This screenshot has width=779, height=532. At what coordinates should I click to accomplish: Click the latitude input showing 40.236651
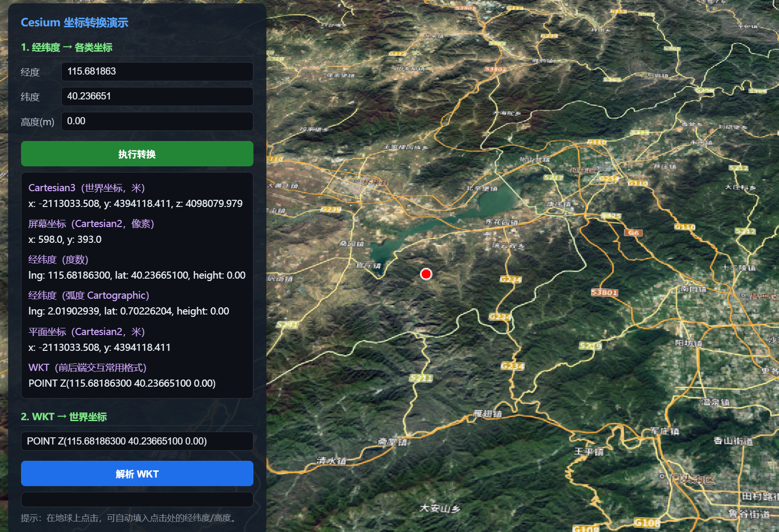(157, 97)
